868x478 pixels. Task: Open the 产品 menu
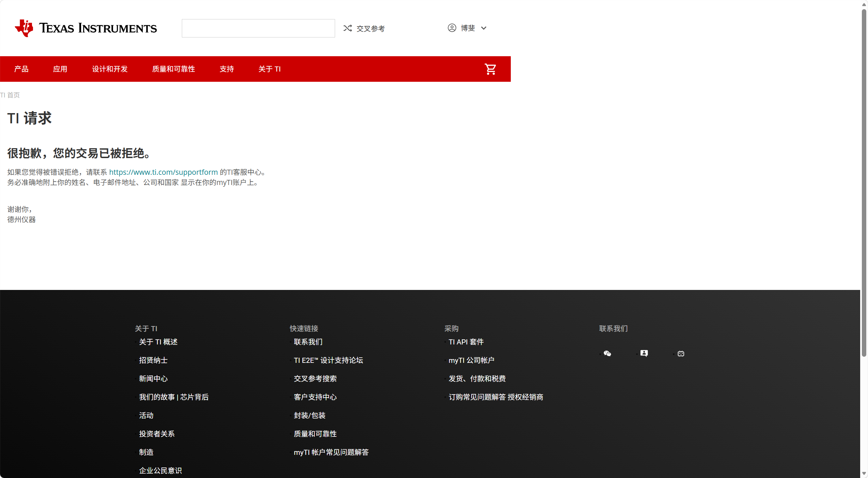pyautogui.click(x=21, y=69)
